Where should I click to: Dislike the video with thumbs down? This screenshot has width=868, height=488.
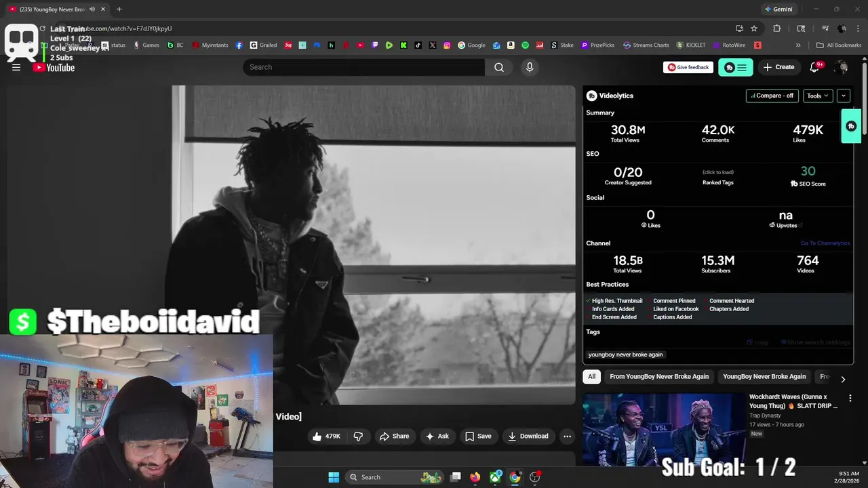point(359,436)
